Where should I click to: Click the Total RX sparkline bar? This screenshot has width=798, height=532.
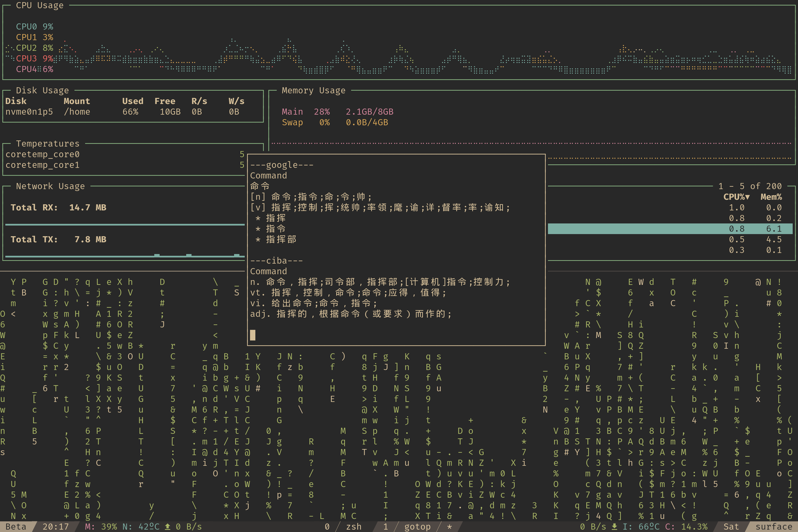pyautogui.click(x=125, y=224)
